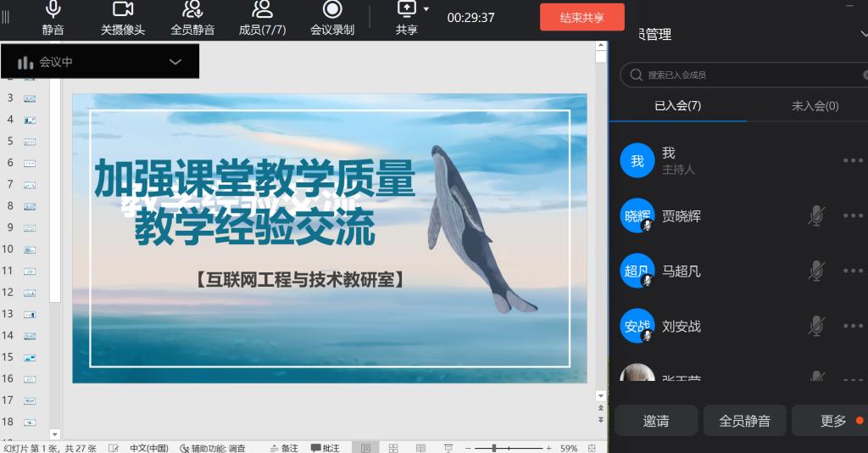Viewport: 868px width, 453px height.
Task: Toggle 刘安战's muted microphone
Action: pos(815,326)
